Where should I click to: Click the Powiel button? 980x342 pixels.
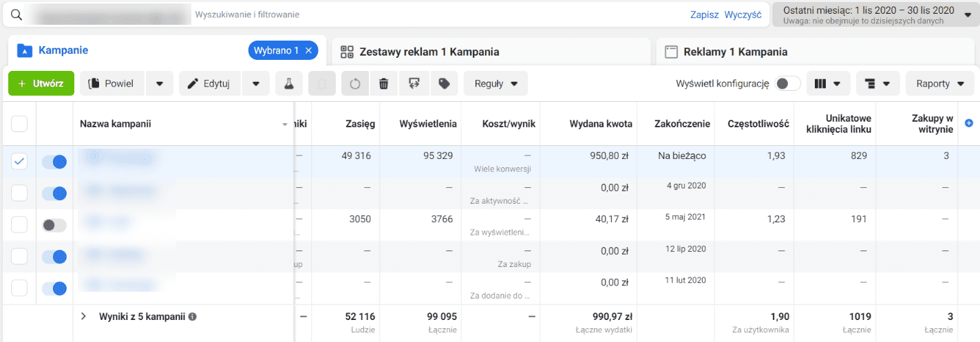coord(114,84)
